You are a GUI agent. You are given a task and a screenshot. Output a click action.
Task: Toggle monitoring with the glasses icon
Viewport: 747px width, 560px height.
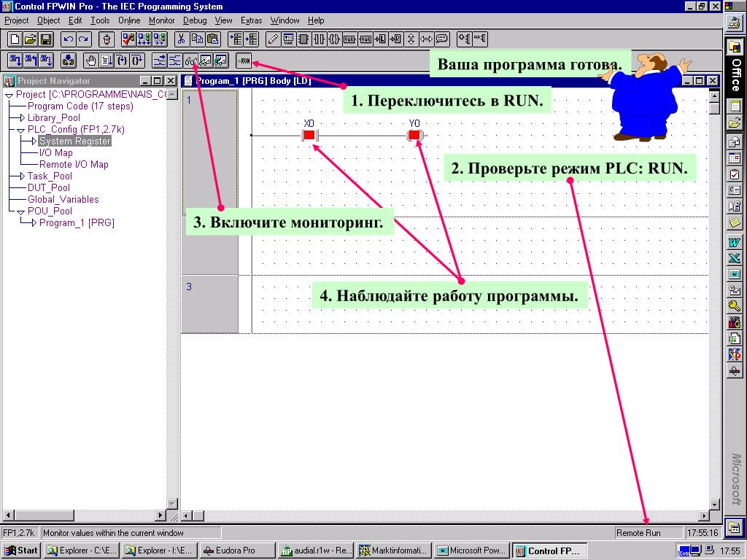(x=190, y=61)
